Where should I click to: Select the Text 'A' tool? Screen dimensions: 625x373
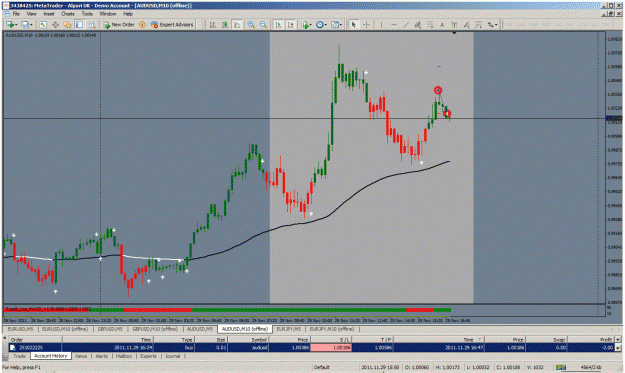(442, 25)
